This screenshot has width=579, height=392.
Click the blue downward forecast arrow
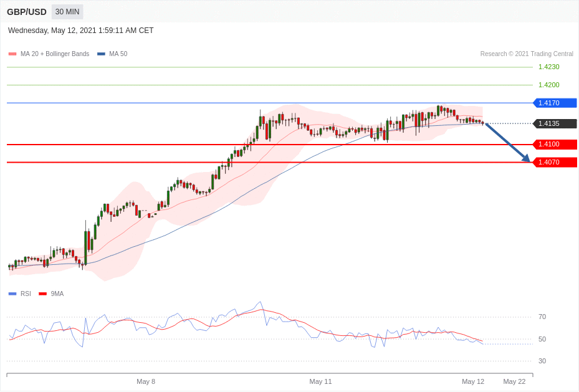[x=508, y=143]
